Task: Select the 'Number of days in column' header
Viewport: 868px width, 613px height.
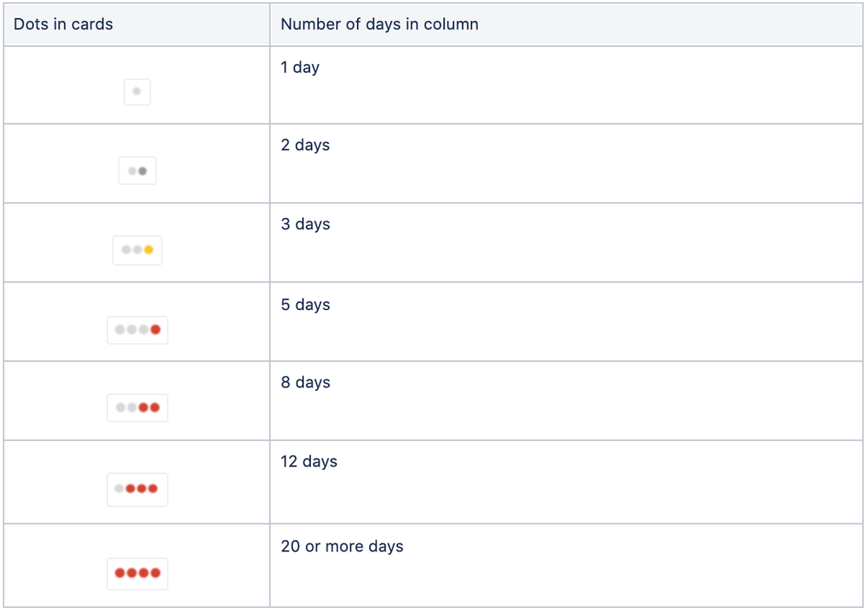Action: [x=380, y=24]
